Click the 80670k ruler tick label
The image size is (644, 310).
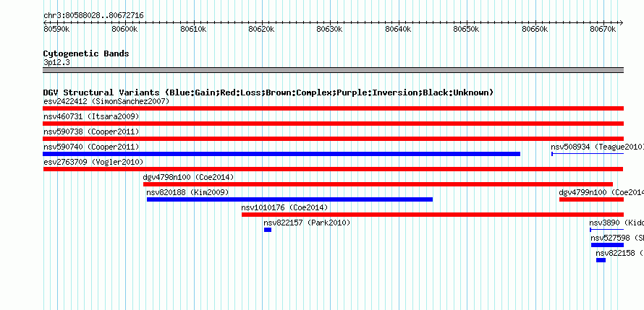click(x=603, y=30)
